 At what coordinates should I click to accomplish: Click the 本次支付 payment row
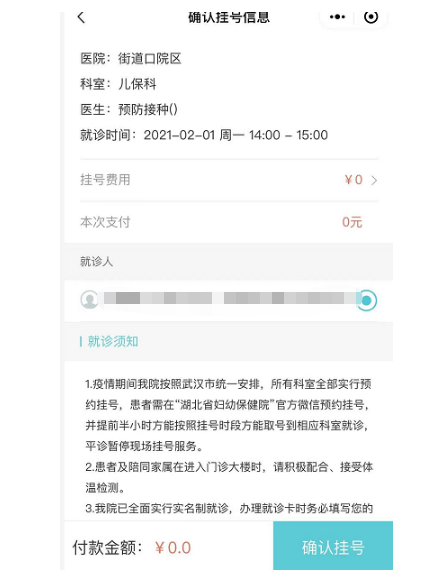point(229,222)
